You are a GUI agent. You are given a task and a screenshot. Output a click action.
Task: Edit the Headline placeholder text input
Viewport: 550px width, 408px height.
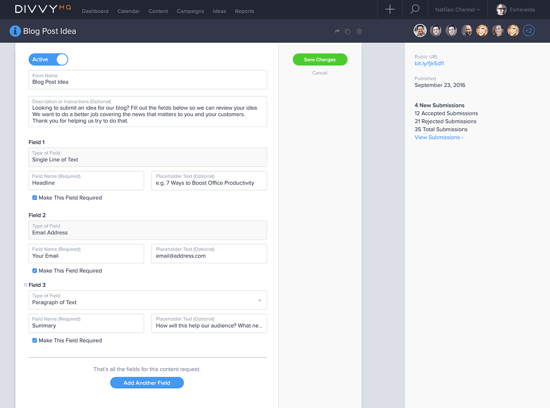click(209, 181)
